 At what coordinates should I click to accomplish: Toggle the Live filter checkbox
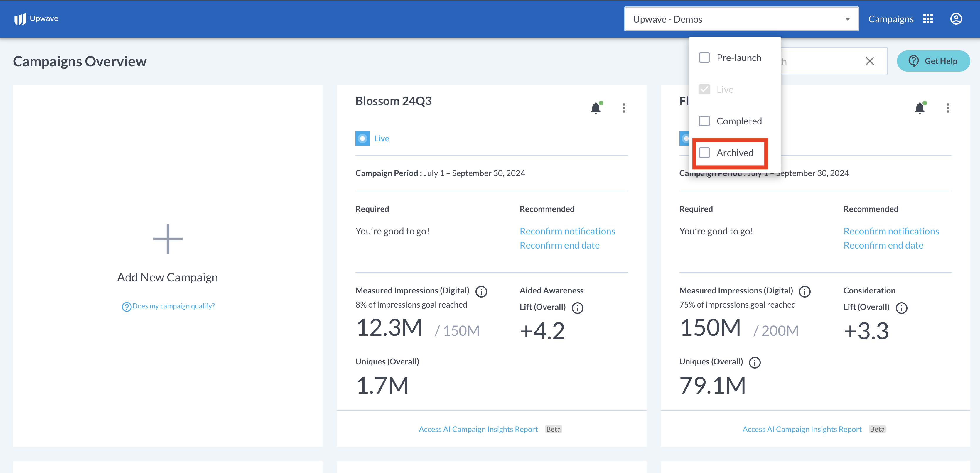click(704, 89)
